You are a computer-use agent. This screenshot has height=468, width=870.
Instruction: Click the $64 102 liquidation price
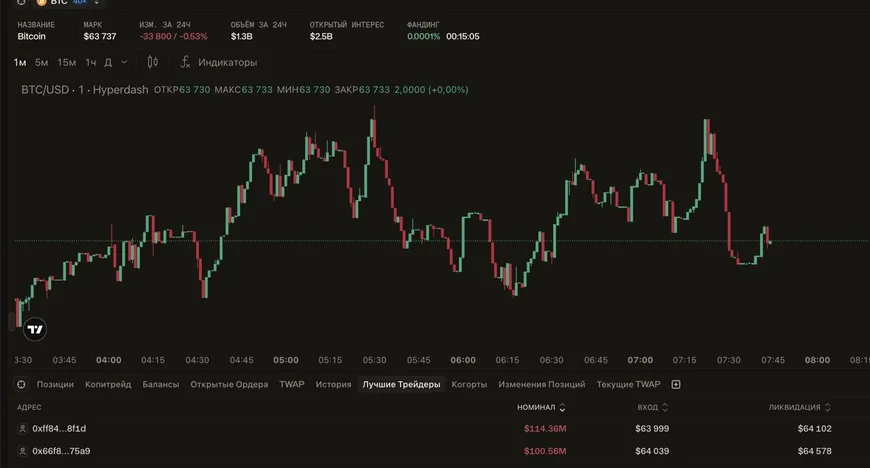click(815, 429)
